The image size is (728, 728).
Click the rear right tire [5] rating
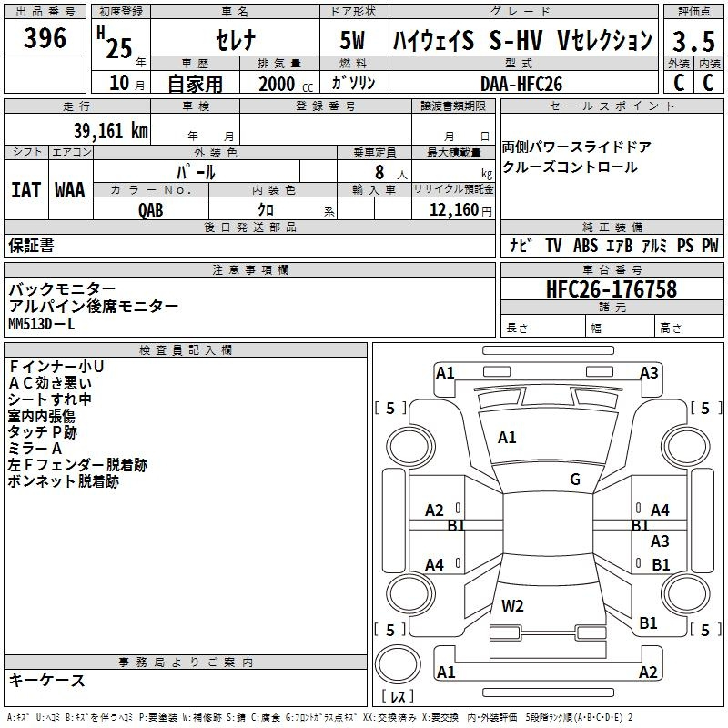[703, 630]
